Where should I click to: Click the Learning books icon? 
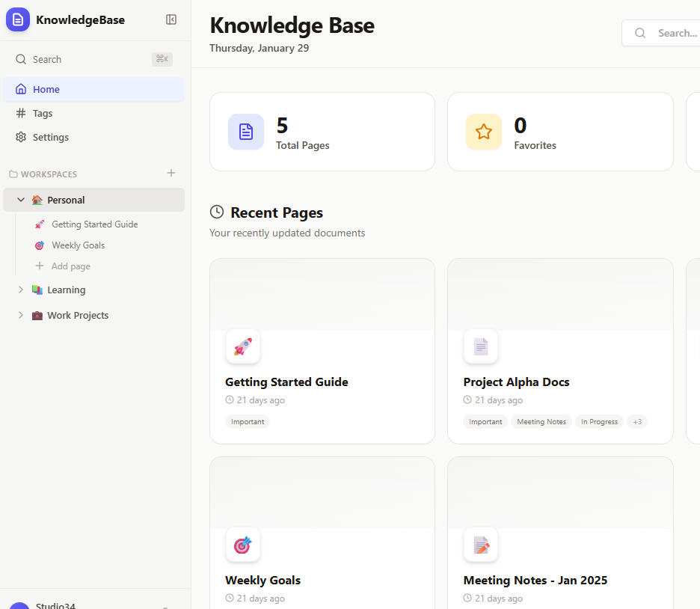coord(37,290)
